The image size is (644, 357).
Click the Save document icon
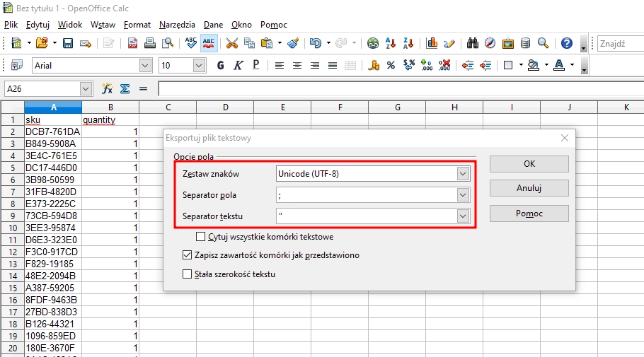[68, 43]
